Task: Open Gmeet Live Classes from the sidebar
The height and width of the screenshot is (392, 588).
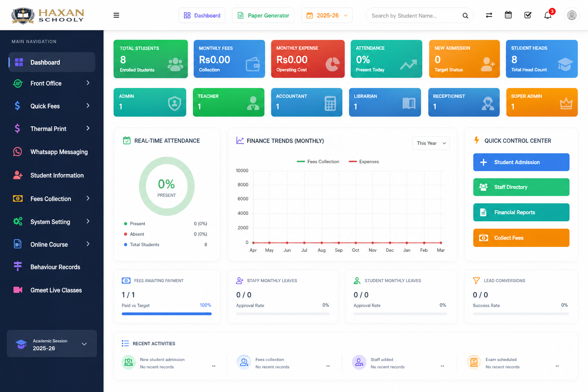Action: (x=56, y=290)
